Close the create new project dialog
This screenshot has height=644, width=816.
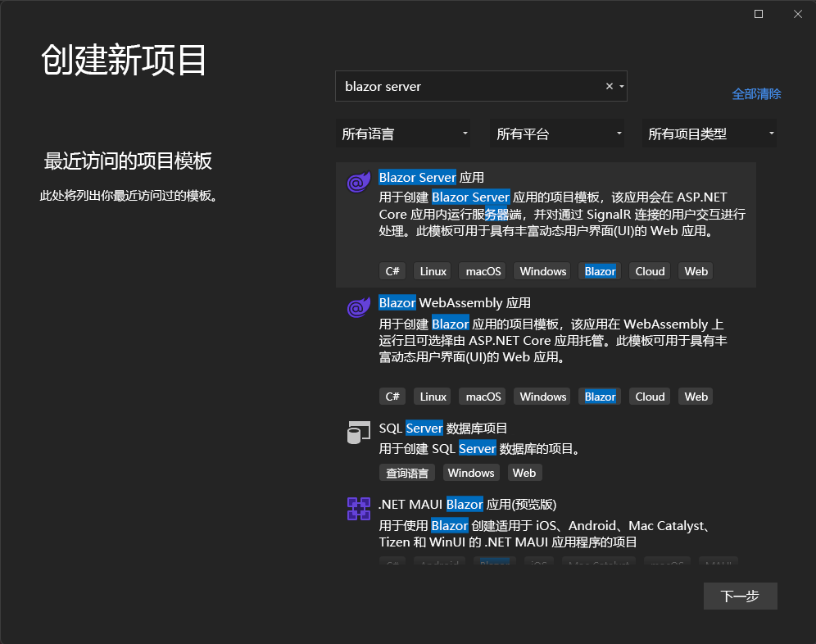point(798,14)
